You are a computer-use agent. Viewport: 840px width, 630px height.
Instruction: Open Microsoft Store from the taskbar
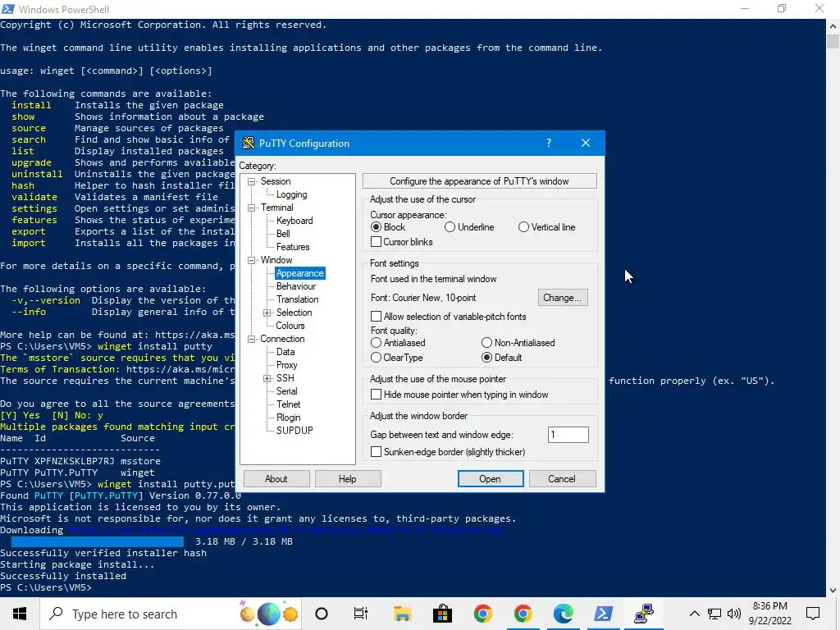(442, 614)
